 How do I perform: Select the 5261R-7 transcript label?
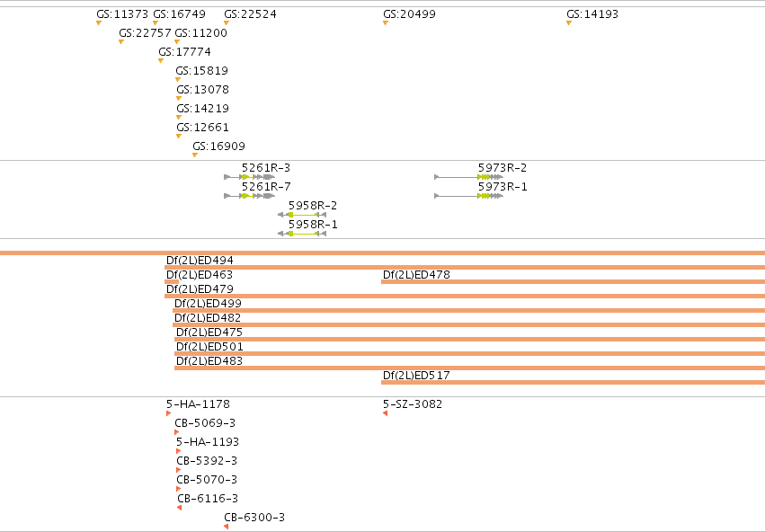pos(266,187)
